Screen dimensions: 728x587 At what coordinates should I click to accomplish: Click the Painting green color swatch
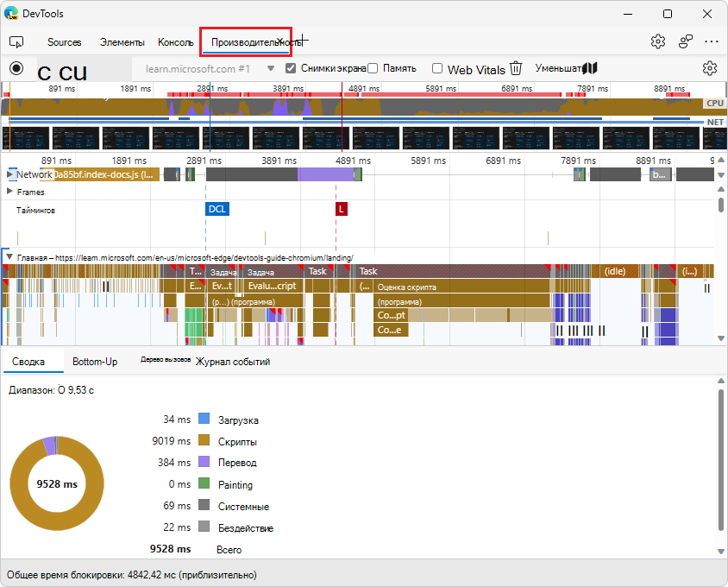point(204,483)
